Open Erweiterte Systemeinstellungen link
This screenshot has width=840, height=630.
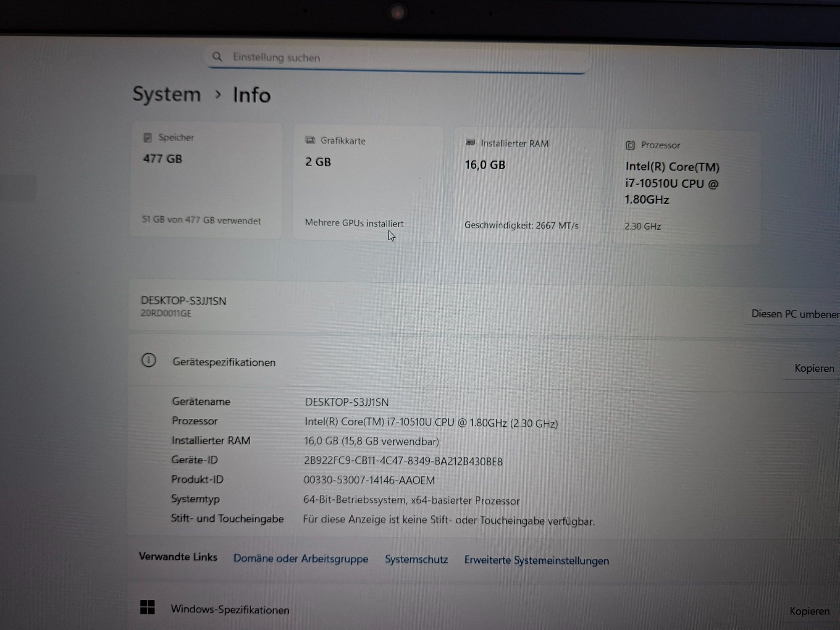[x=536, y=560]
